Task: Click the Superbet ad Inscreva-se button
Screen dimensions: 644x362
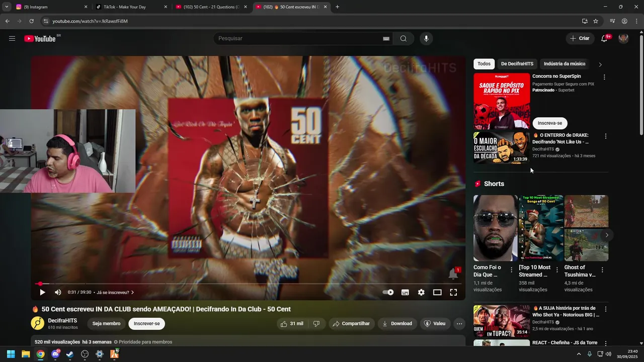Action: (x=550, y=123)
